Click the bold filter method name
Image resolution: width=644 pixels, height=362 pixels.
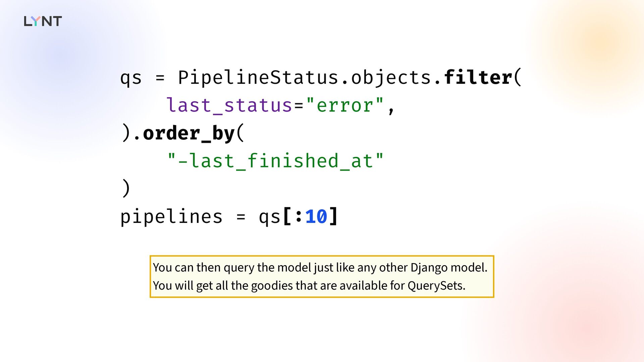478,77
